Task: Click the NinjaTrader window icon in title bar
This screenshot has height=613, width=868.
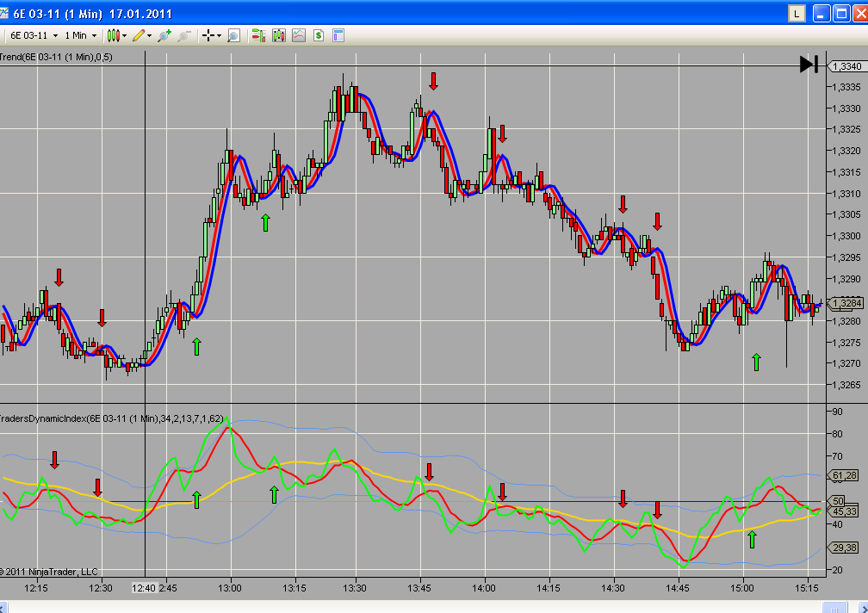Action: (3, 13)
